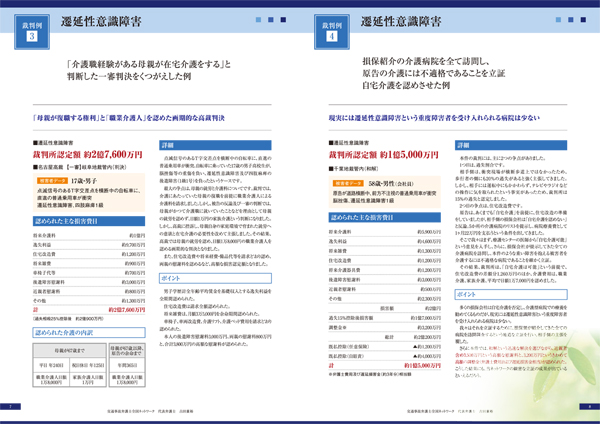Click victim text 58歳・男性(会社員)
Image resolution: width=600 pixels, height=424 pixels.
coord(391,183)
